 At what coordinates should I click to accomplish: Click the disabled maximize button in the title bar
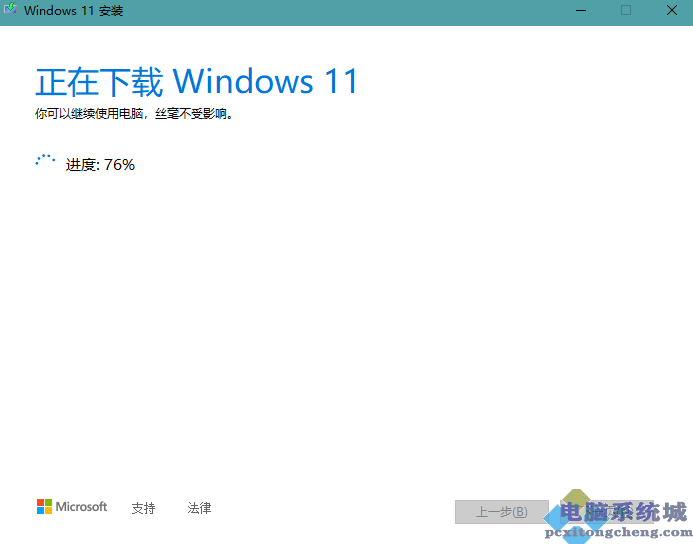point(626,10)
